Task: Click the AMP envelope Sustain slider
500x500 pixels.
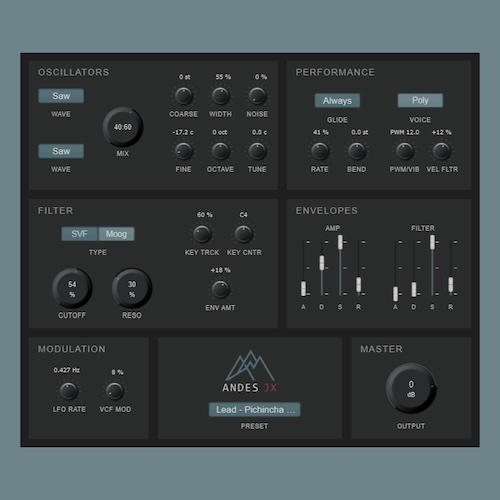Action: point(340,242)
